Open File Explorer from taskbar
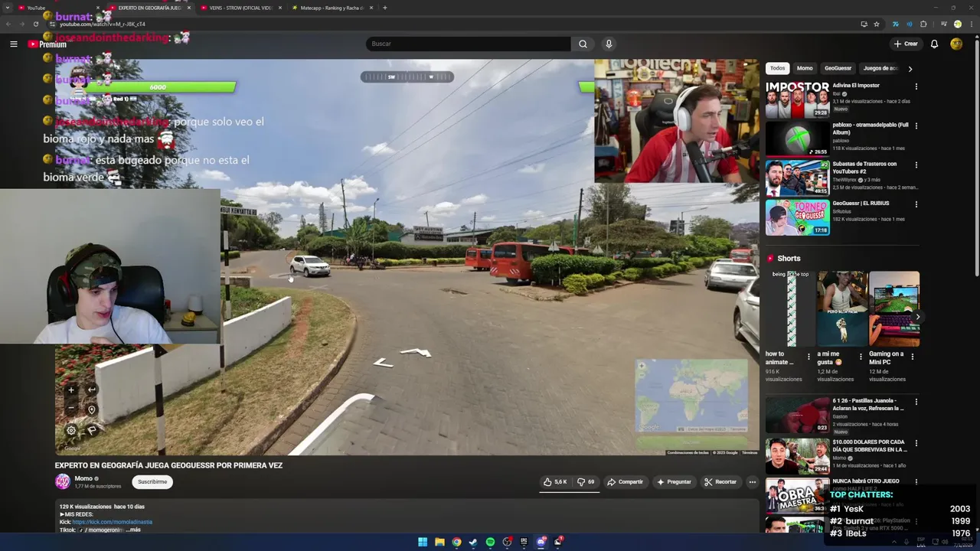Viewport: 980px width, 551px height. tap(439, 542)
